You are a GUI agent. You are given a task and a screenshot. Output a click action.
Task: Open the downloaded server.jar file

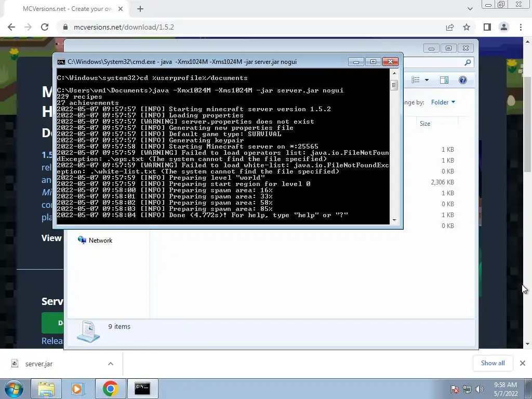coord(39,364)
